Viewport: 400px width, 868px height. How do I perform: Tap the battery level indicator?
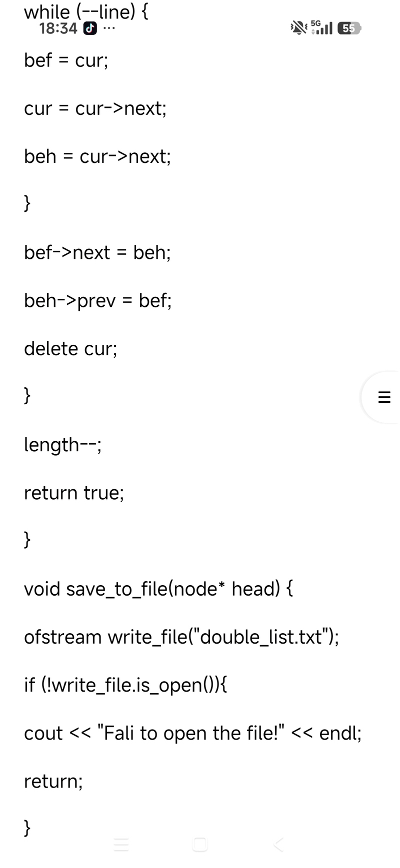[x=349, y=28]
